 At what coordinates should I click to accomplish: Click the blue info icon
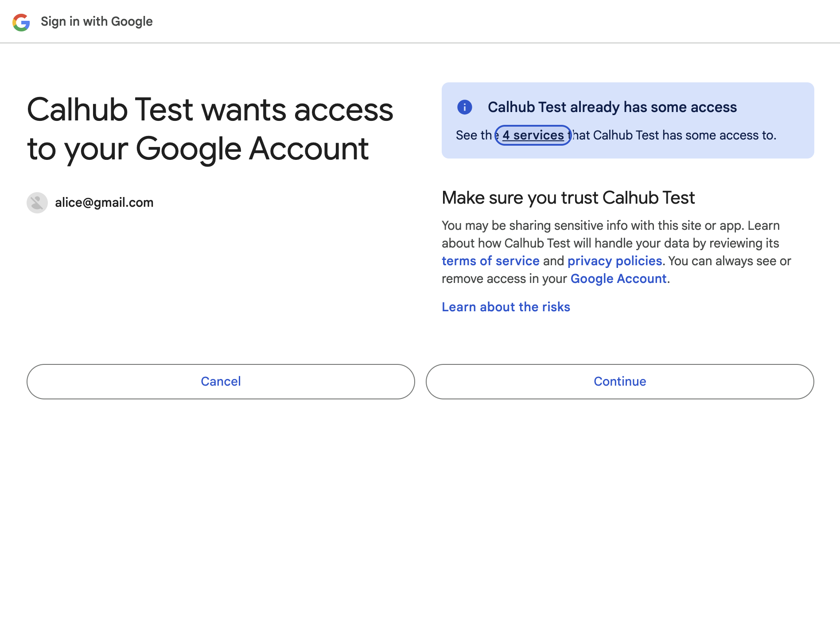click(x=464, y=107)
